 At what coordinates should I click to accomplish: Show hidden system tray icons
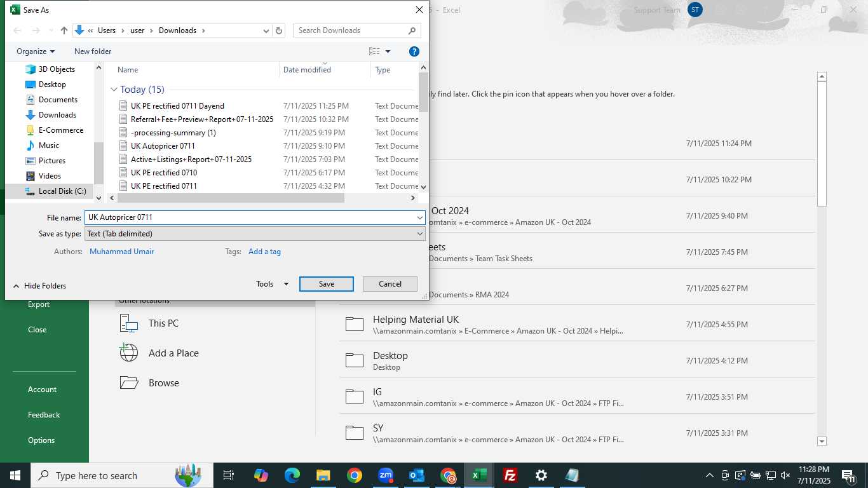(x=710, y=475)
